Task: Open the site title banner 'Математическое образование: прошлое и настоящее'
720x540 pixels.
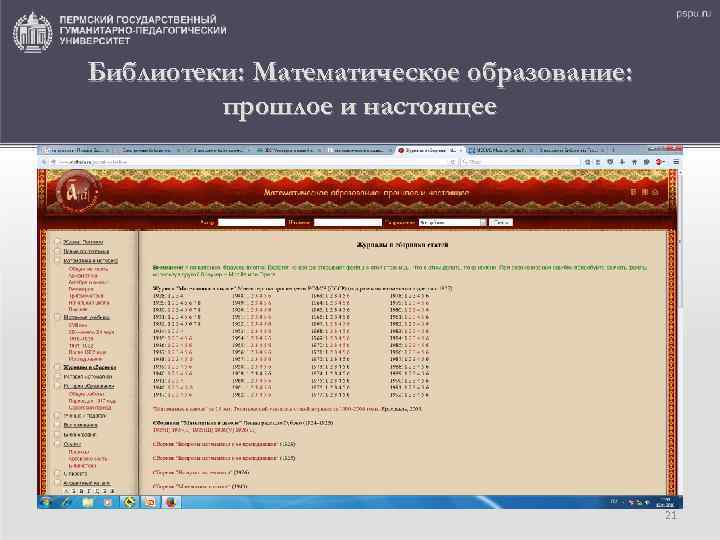Action: click(x=366, y=193)
